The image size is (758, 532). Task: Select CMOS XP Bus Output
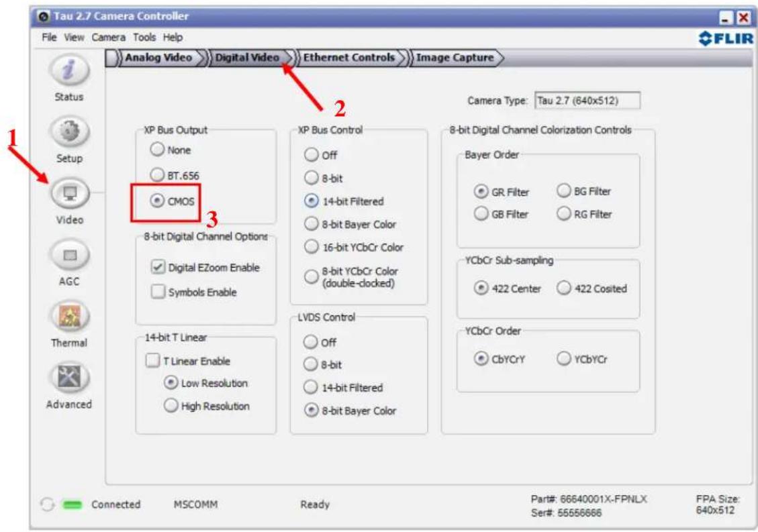coord(172,201)
